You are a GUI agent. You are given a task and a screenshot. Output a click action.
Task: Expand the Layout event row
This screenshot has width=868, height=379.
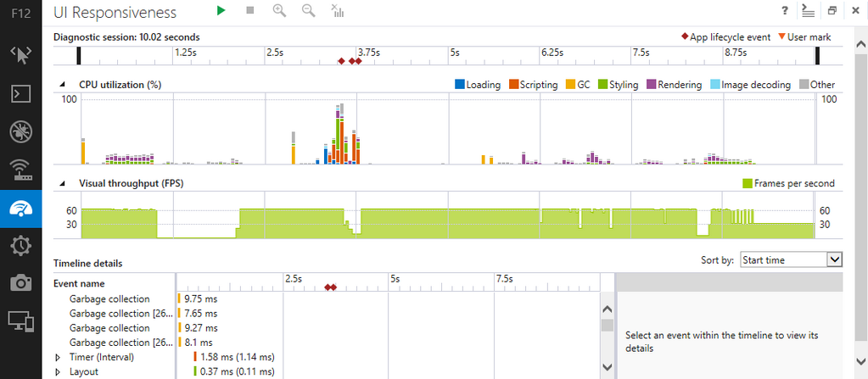point(59,372)
